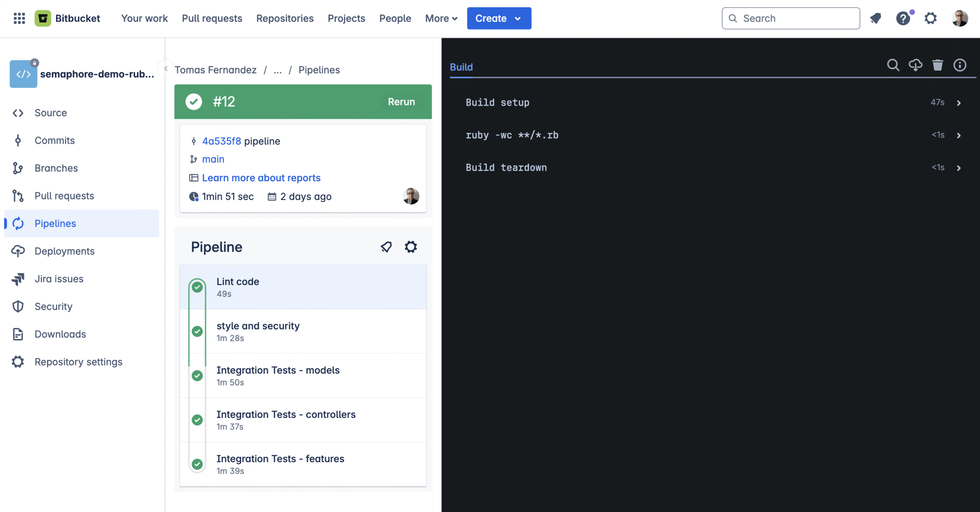This screenshot has height=512, width=980.
Task: Open the notifications megaphone icon
Action: coord(875,18)
